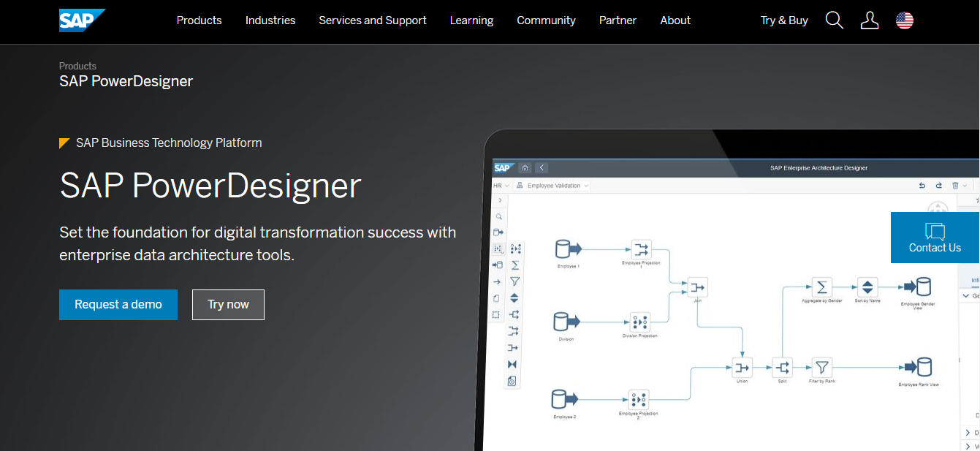Open the Services and Support menu
This screenshot has width=980, height=451.
pyautogui.click(x=373, y=20)
